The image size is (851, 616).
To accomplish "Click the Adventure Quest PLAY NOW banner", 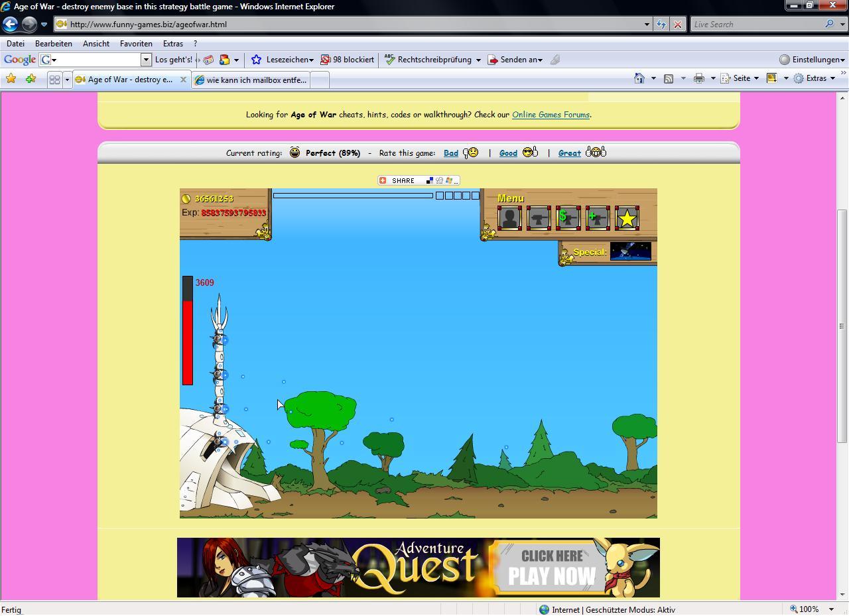I will point(419,568).
